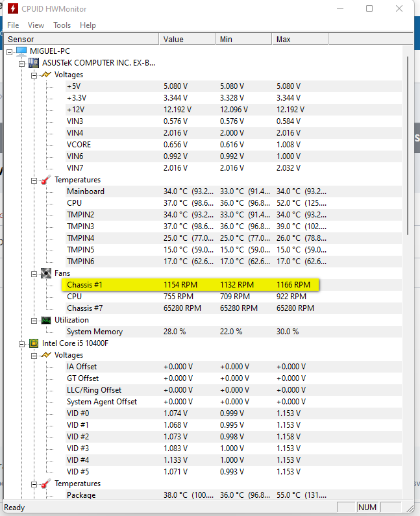
Task: Click the Ready text in status bar
Action: pyautogui.click(x=14, y=508)
